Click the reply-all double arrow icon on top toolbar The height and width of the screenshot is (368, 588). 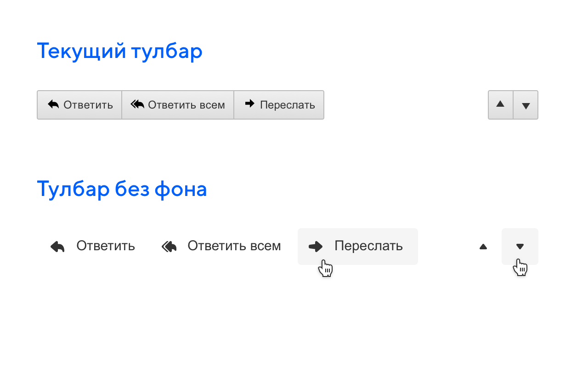(x=137, y=104)
